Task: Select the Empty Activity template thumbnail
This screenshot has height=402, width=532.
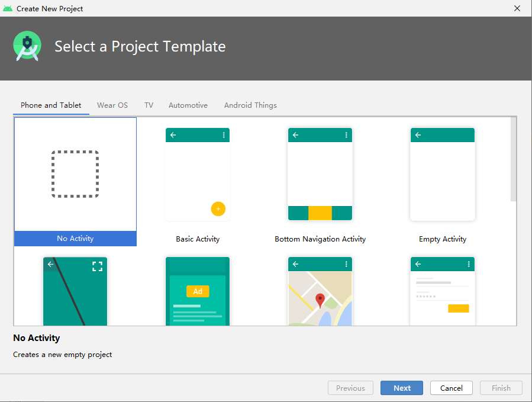Action: [443, 175]
